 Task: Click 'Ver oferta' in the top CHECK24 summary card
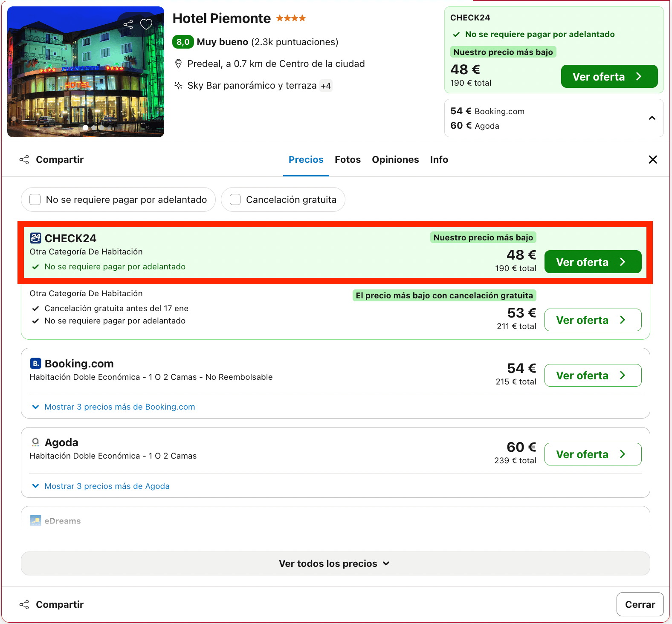609,76
